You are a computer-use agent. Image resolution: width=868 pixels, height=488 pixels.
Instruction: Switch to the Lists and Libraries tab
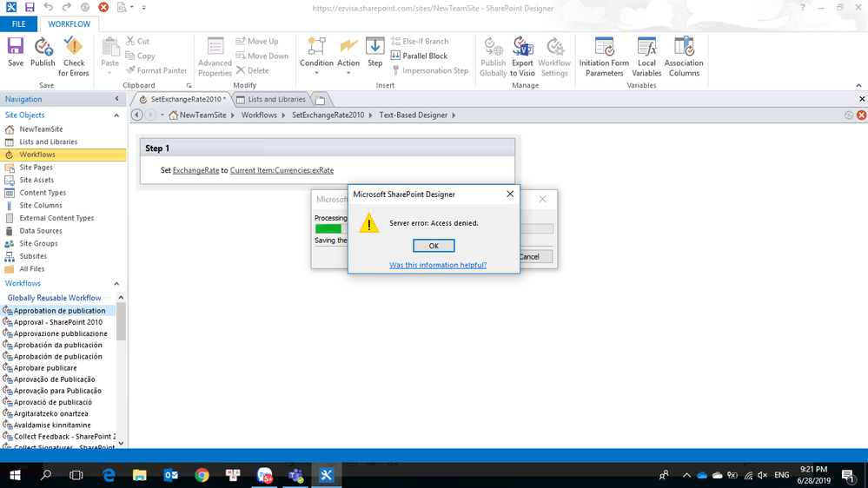(271, 99)
